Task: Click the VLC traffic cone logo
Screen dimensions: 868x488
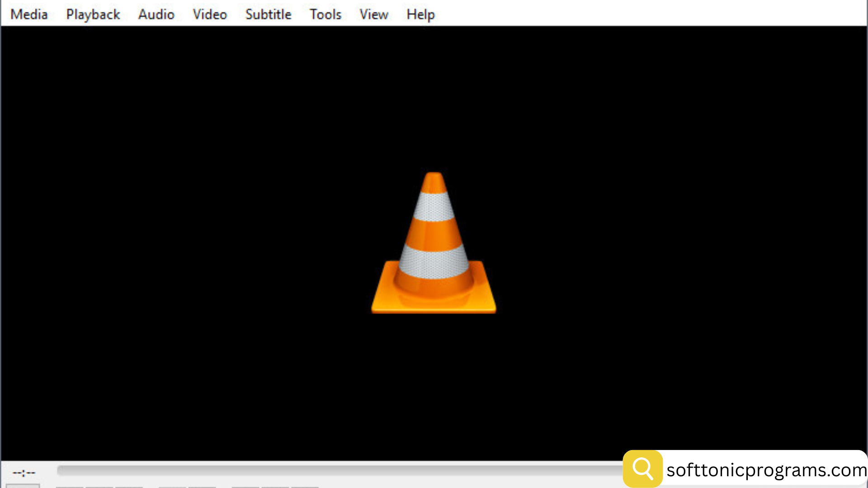Action: pos(433,242)
